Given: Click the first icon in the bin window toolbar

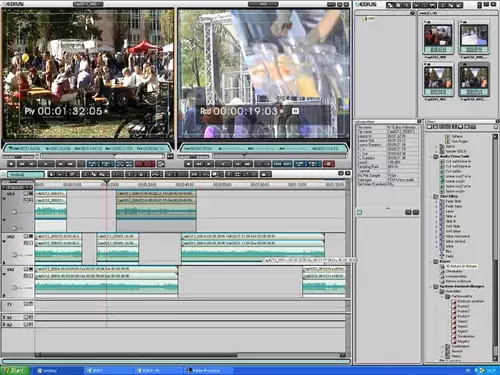Looking at the screenshot, I should [x=389, y=5].
